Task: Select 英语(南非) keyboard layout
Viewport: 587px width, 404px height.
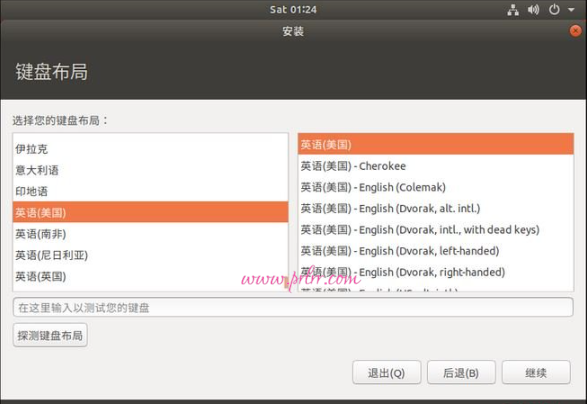Action: pos(150,234)
